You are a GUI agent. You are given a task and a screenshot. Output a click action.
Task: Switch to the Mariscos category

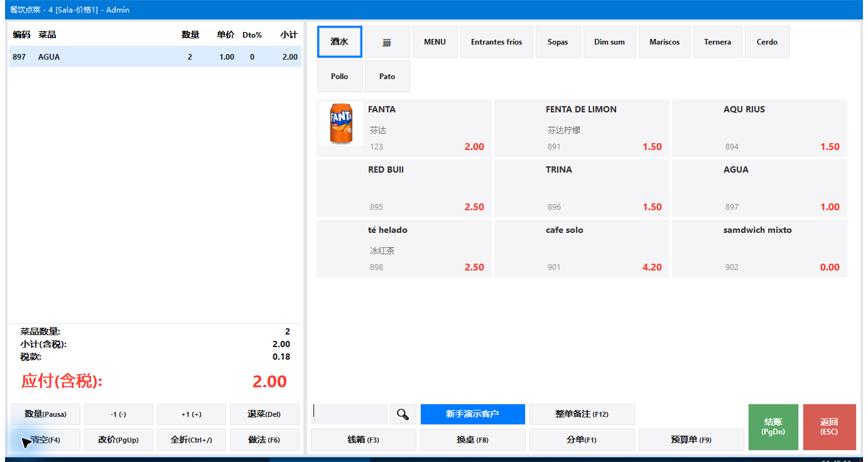click(665, 42)
